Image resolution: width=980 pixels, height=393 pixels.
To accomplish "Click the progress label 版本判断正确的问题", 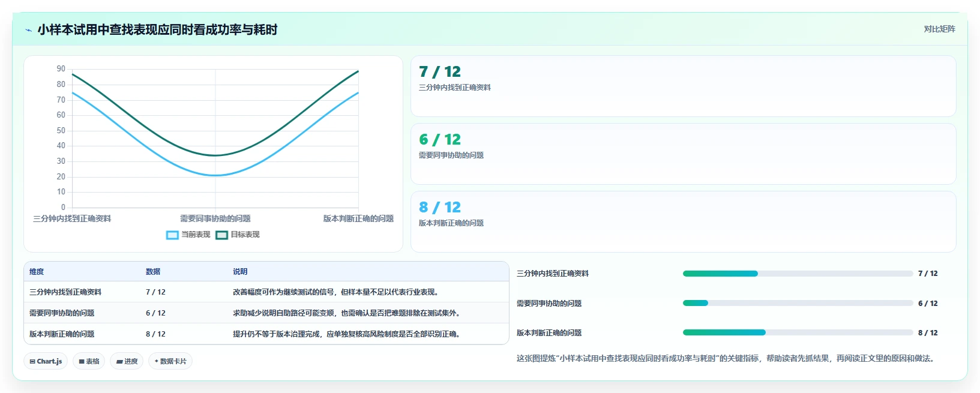I will point(549,333).
